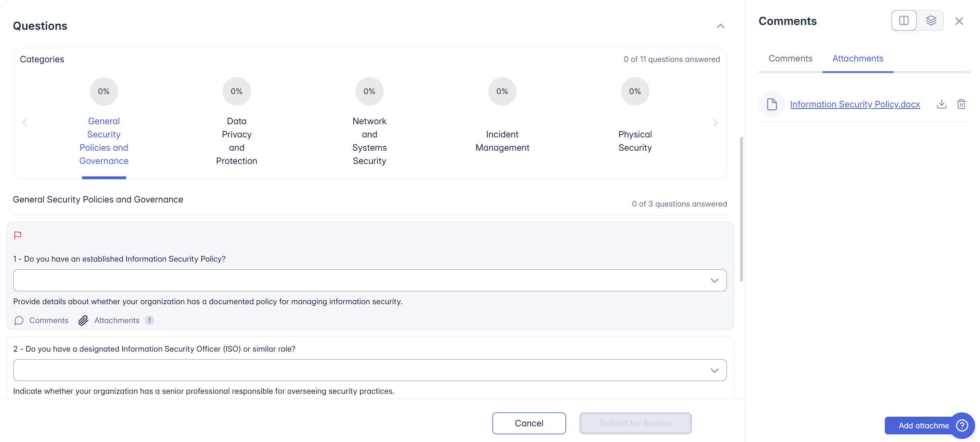Click the document file icon beside the attachment name

click(x=771, y=104)
